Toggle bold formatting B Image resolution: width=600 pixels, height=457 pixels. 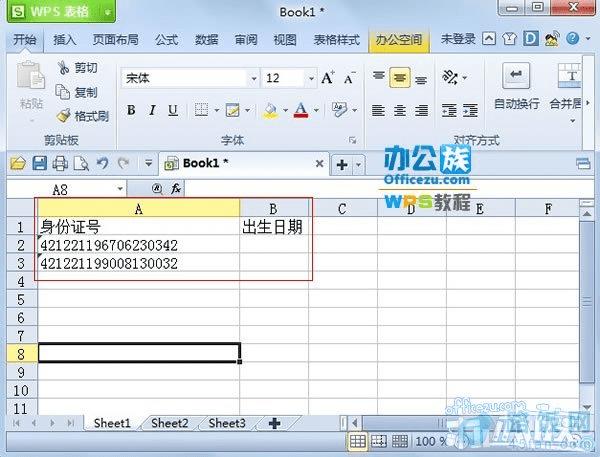click(131, 110)
